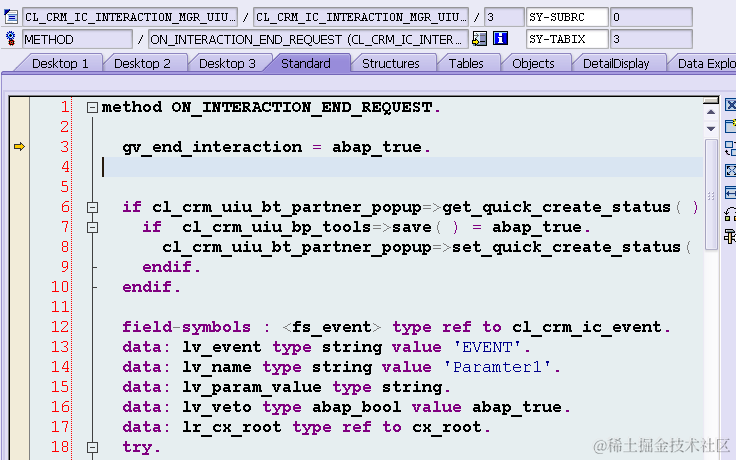Click 'get_quick_create_status' on line 6
Image resolution: width=736 pixels, height=460 pixels.
coord(556,207)
